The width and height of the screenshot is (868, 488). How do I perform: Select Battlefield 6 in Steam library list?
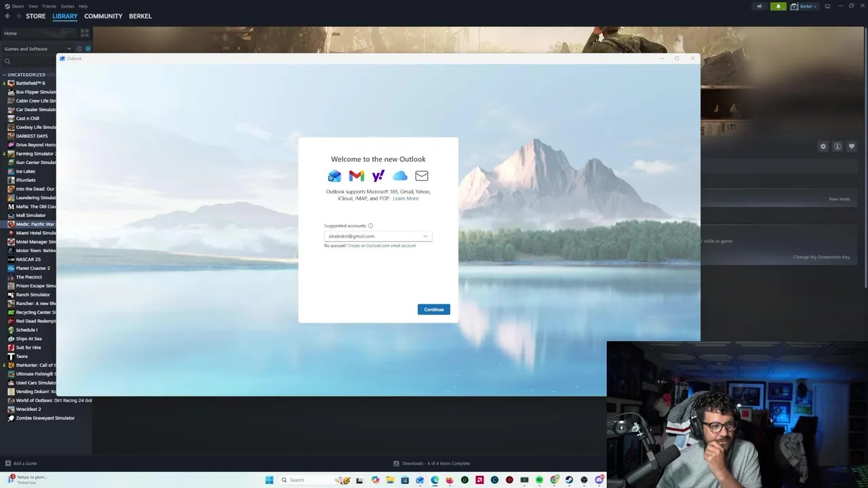[31, 83]
